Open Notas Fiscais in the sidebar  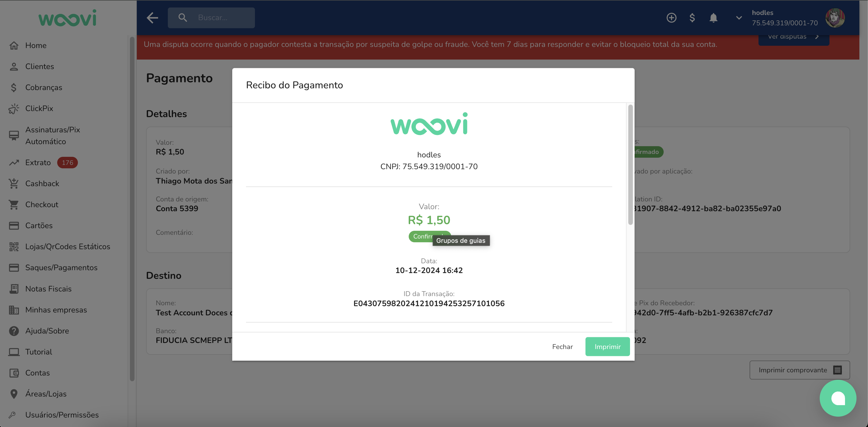pos(48,289)
